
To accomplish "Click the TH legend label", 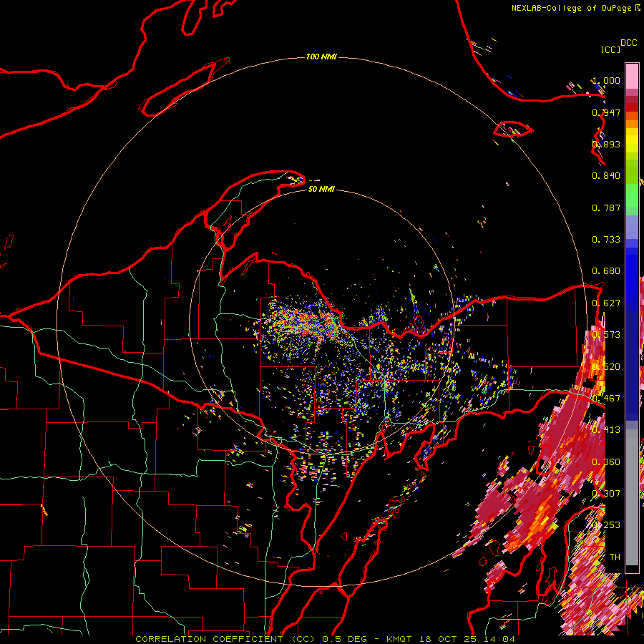I will point(615,557).
